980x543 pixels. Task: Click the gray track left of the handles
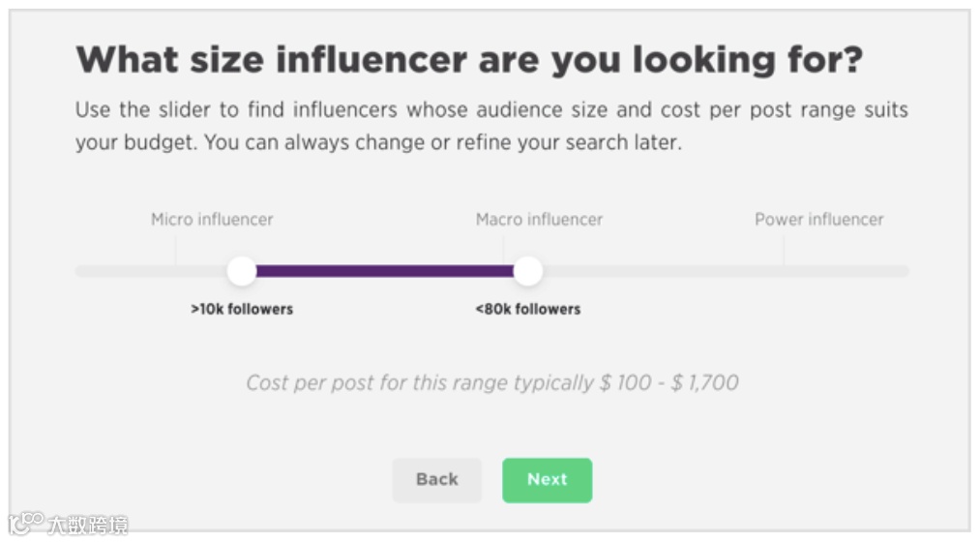[145, 271]
